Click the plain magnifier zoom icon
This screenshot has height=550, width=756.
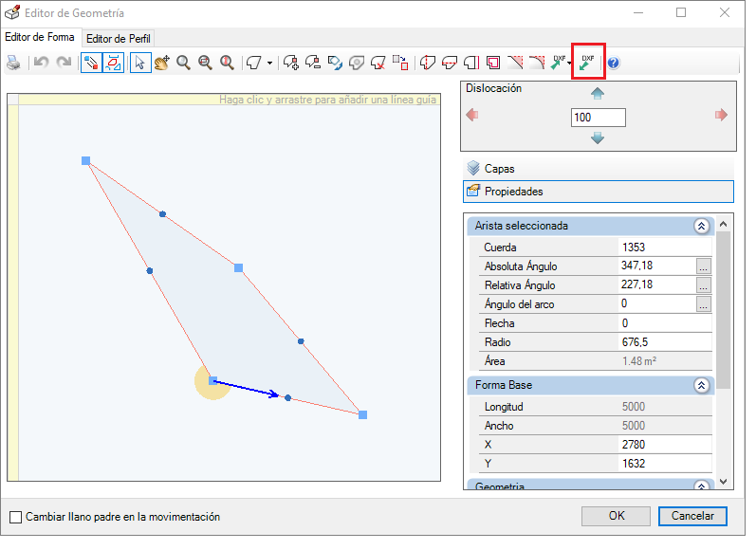[x=183, y=63]
